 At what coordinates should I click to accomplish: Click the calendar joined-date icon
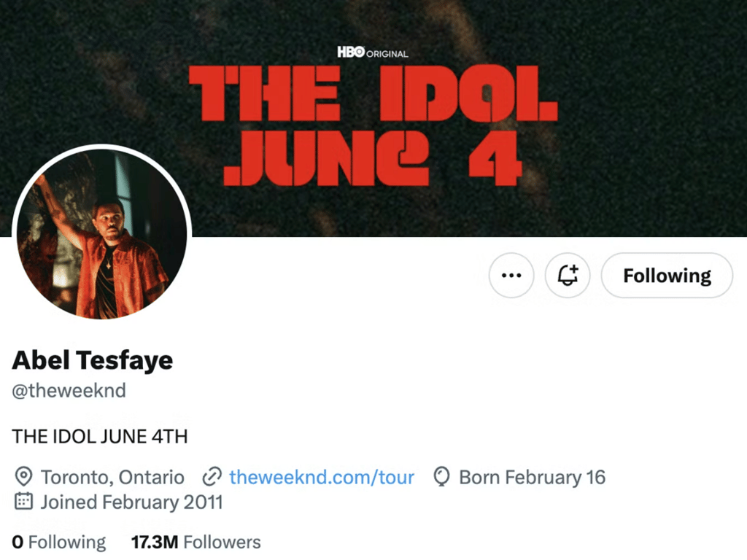point(24,502)
